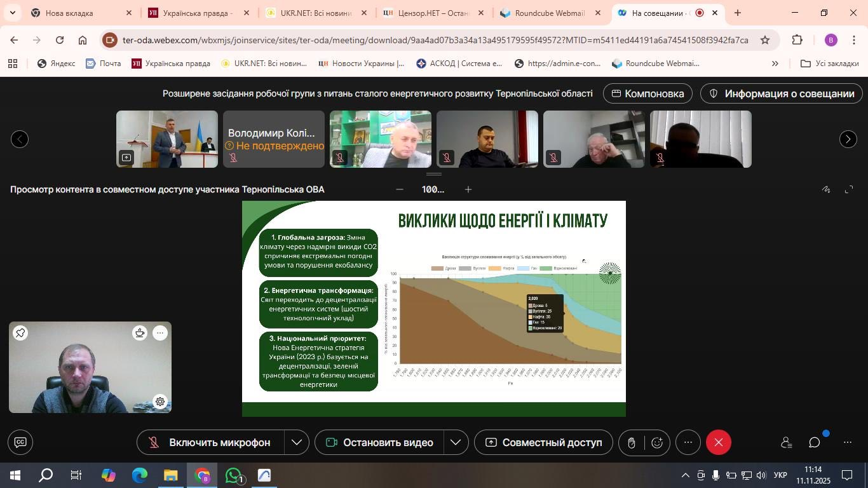Open Информация о совещании meeting info

782,93
